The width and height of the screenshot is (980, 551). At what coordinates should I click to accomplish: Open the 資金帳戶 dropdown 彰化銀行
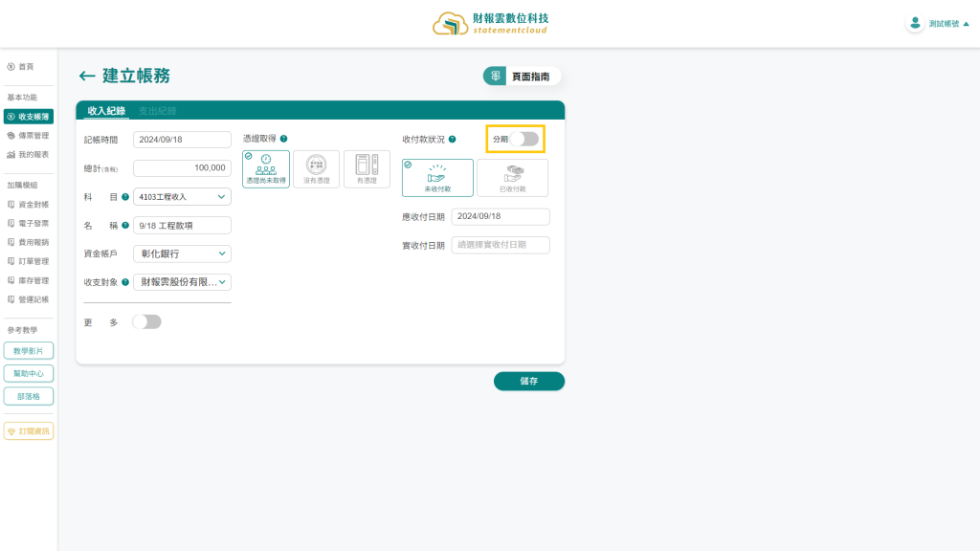pyautogui.click(x=182, y=253)
